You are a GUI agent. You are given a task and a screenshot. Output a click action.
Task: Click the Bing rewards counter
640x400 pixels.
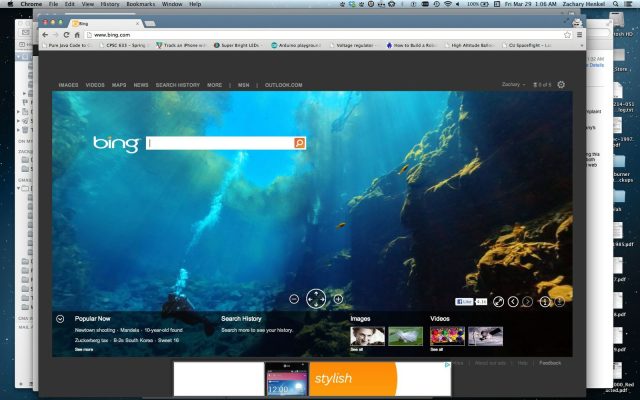[x=542, y=85]
